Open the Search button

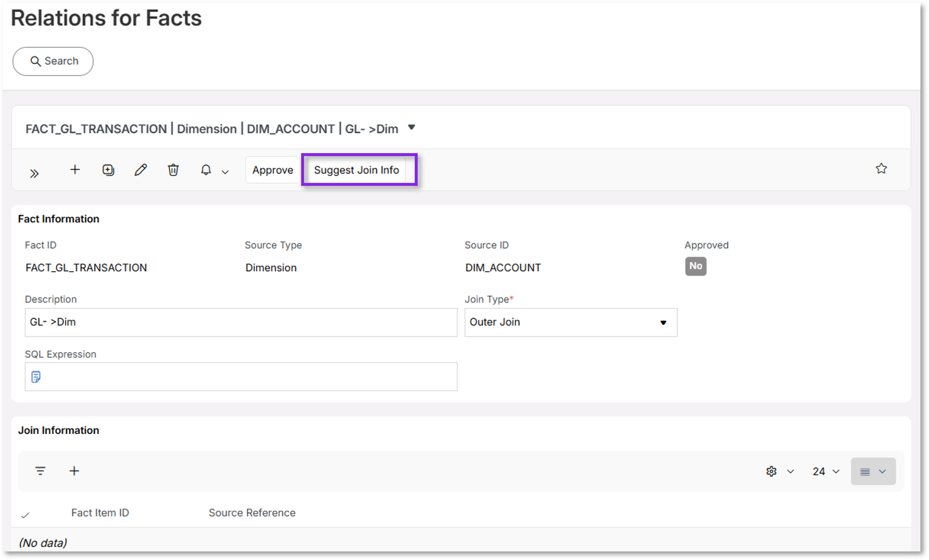coord(53,61)
